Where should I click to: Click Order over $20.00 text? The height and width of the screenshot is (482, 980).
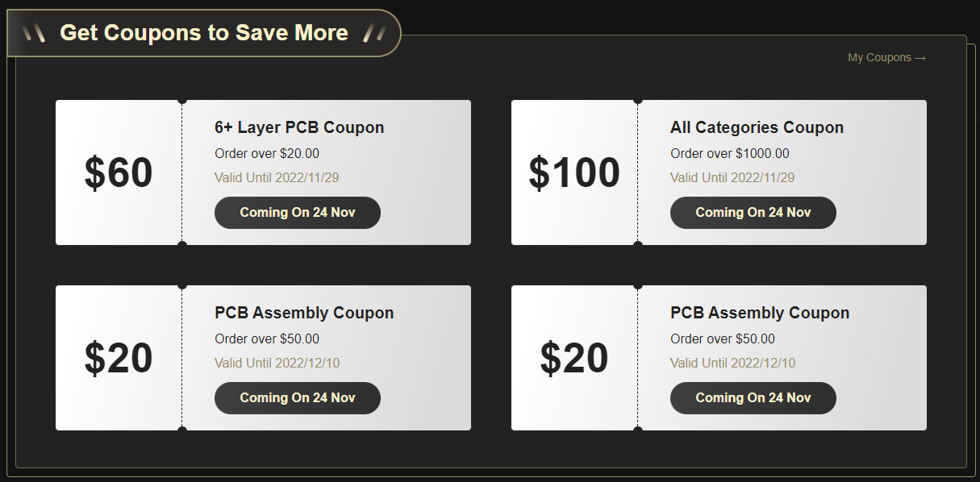[x=267, y=154]
